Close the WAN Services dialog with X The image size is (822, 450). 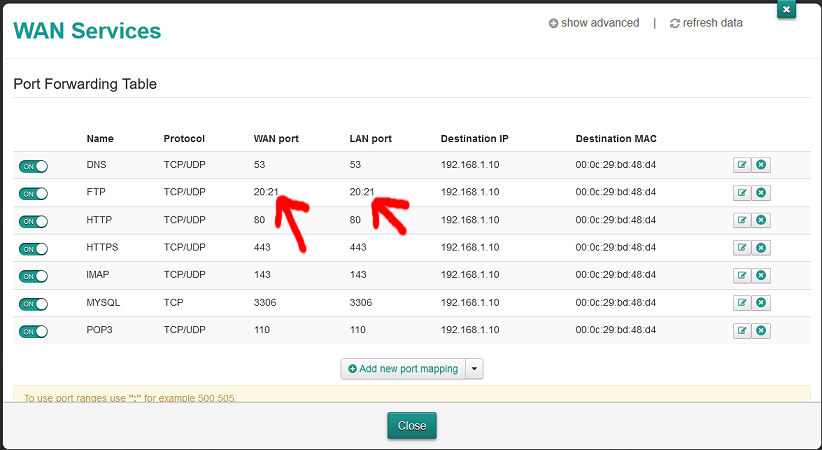tap(787, 9)
